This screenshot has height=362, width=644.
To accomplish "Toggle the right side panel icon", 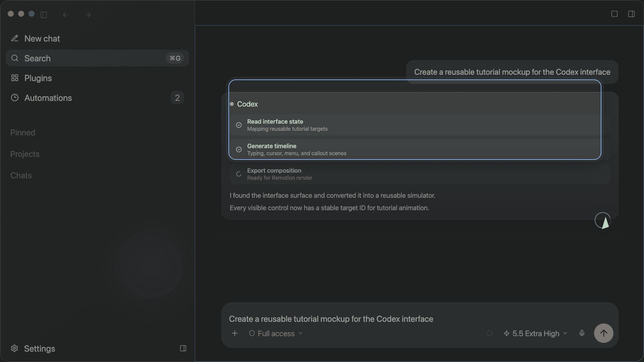I will 631,14.
